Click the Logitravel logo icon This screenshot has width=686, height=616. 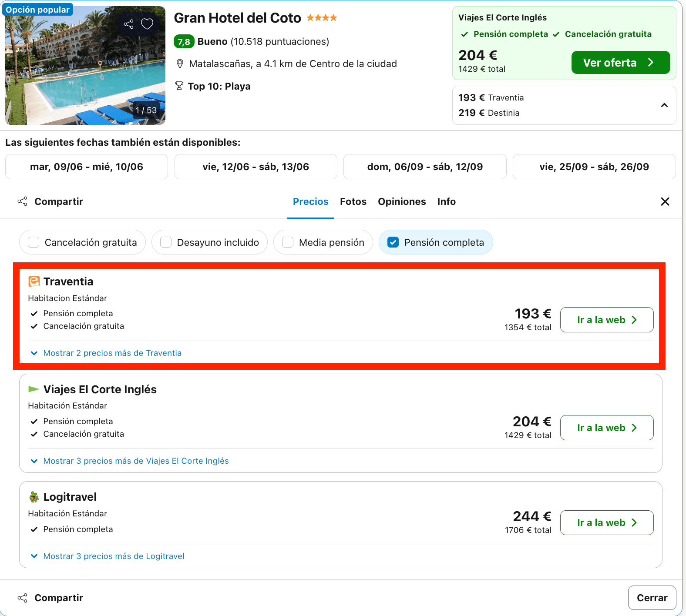tap(34, 497)
